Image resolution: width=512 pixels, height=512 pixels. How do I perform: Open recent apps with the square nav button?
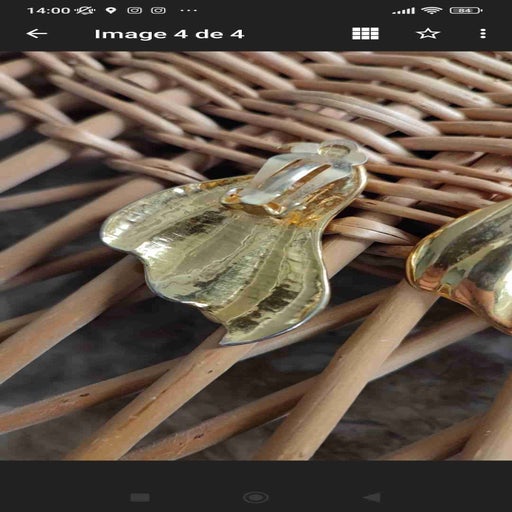[140, 498]
